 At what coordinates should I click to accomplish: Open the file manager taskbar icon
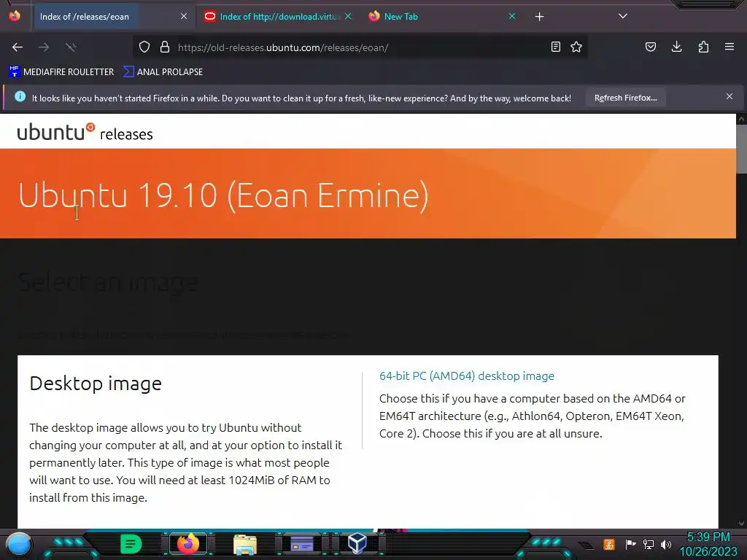click(245, 544)
